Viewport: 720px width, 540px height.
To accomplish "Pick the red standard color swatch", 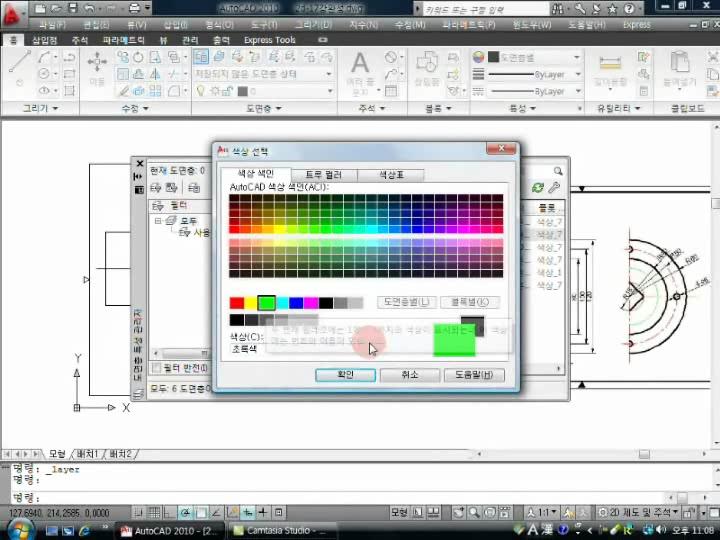I will coord(237,303).
